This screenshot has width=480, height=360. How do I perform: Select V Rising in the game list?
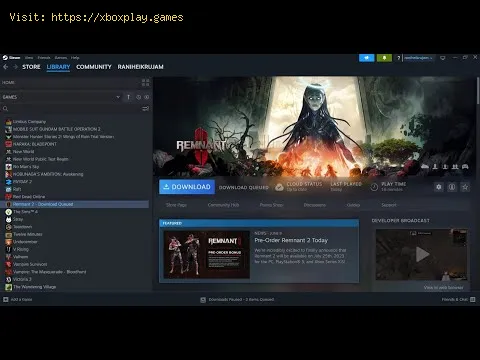pos(21,249)
